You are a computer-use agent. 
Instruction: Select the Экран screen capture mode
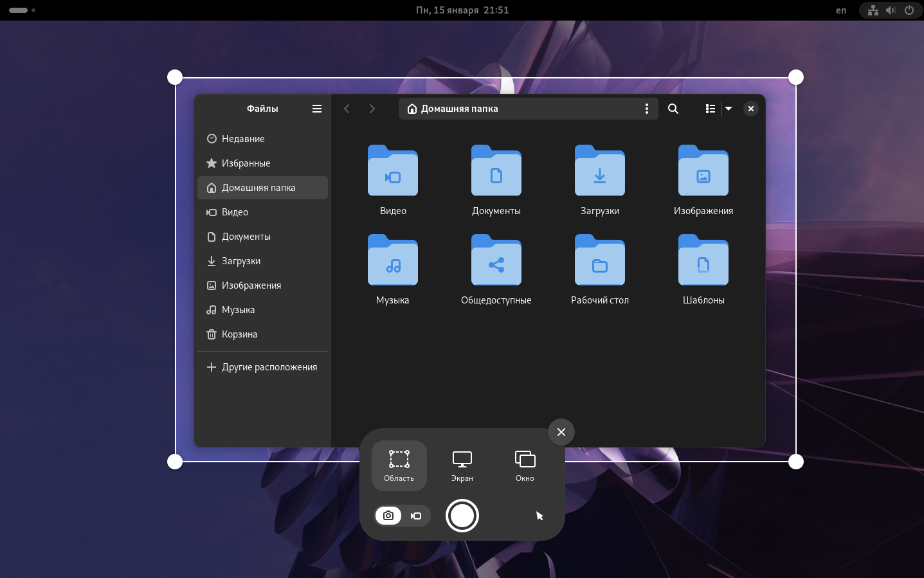tap(462, 465)
